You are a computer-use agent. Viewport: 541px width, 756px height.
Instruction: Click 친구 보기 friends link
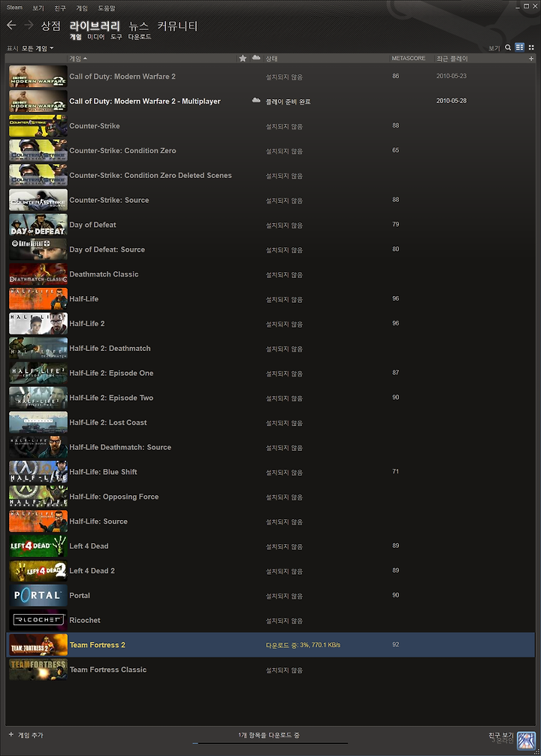coord(501,735)
